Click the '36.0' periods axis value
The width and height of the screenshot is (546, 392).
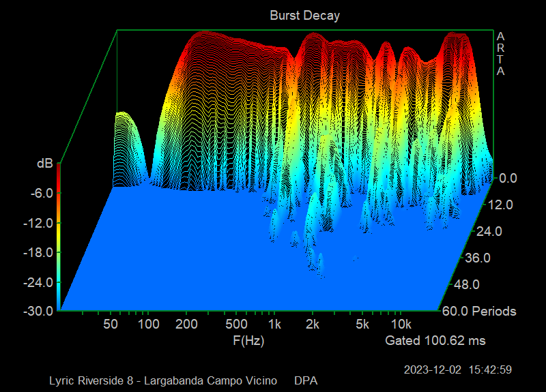click(x=477, y=258)
